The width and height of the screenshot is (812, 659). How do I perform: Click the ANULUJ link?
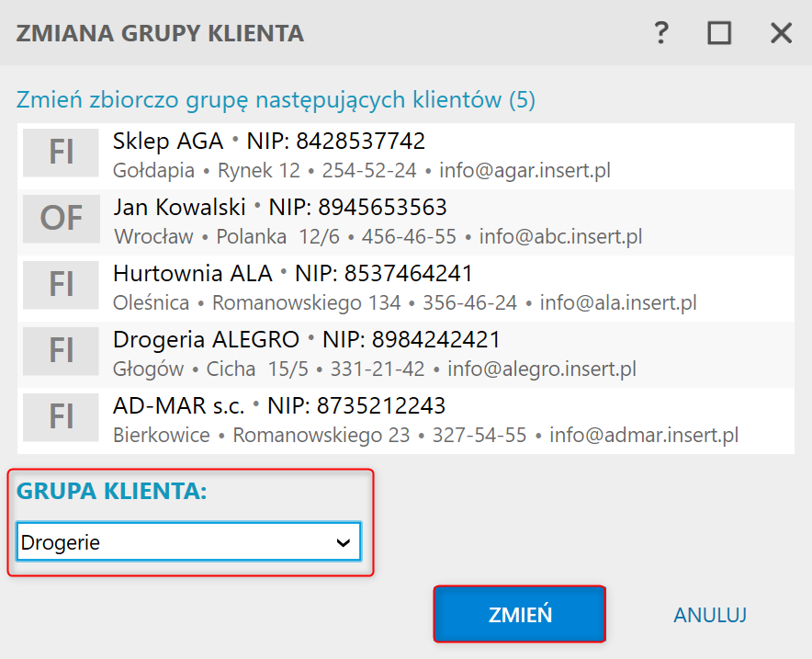click(x=710, y=615)
